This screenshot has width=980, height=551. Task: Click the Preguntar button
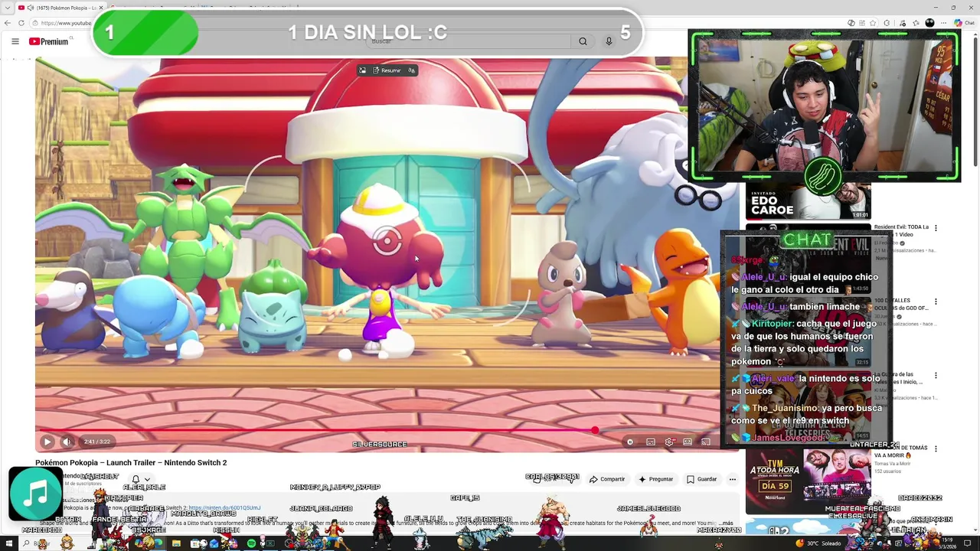point(655,479)
